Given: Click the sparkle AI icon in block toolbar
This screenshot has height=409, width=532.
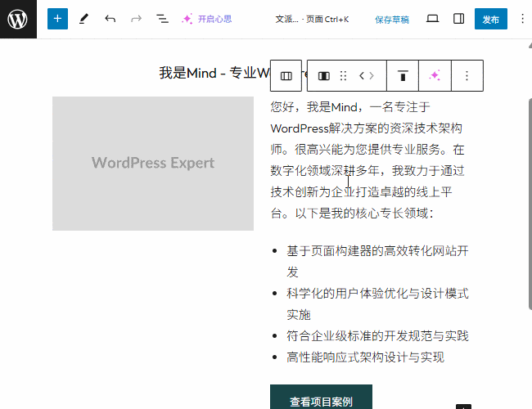Looking at the screenshot, I should (435, 76).
